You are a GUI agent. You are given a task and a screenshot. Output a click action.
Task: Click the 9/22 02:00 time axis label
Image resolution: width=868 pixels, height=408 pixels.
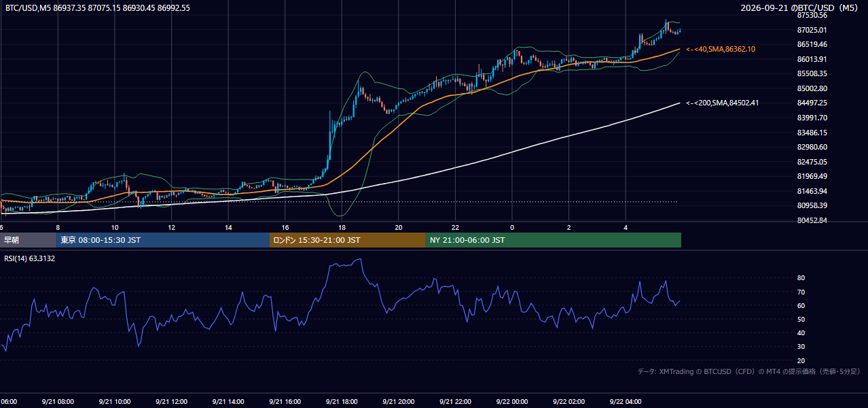(568, 402)
